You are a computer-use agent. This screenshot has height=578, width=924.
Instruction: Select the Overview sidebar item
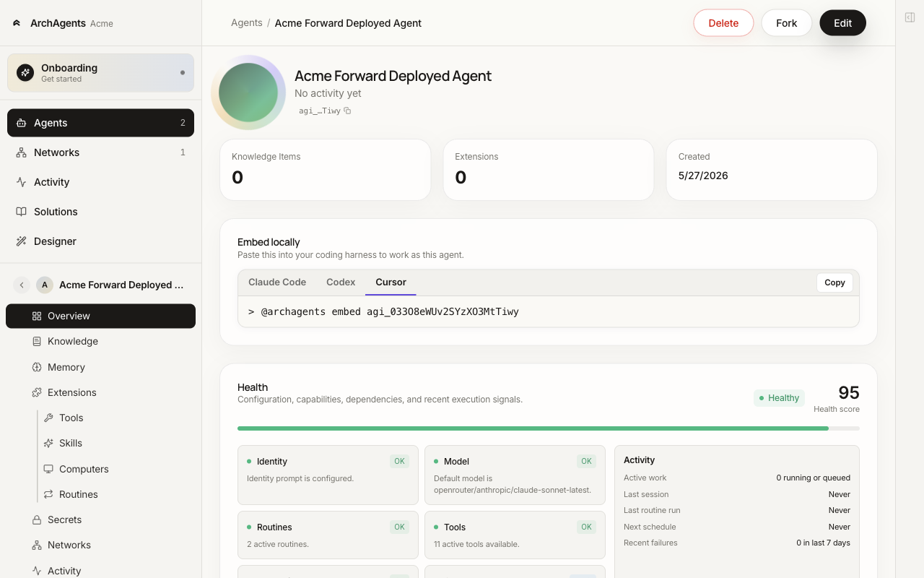click(x=100, y=316)
